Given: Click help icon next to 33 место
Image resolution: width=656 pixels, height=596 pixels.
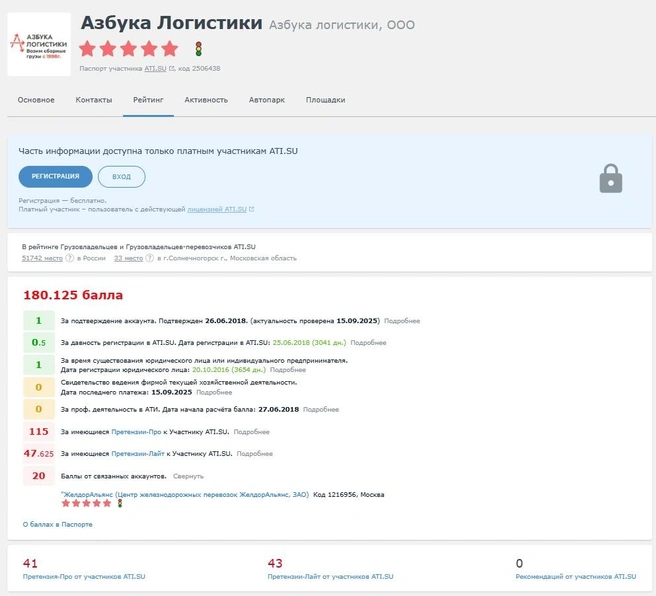Looking at the screenshot, I should (x=149, y=258).
